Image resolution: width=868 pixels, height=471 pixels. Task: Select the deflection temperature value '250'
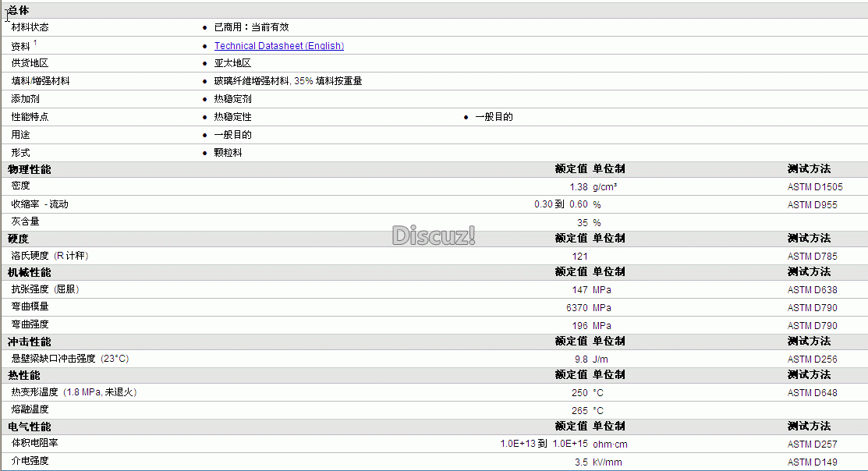tap(579, 393)
